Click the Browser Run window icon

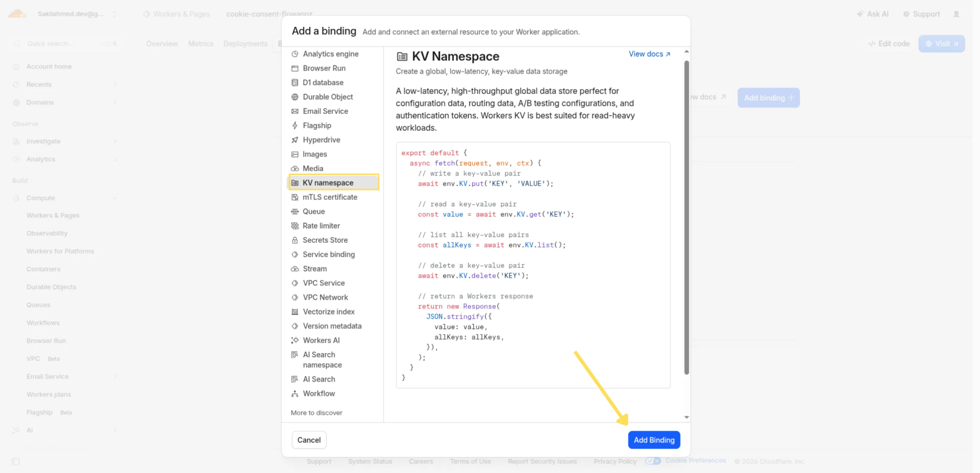pyautogui.click(x=295, y=68)
